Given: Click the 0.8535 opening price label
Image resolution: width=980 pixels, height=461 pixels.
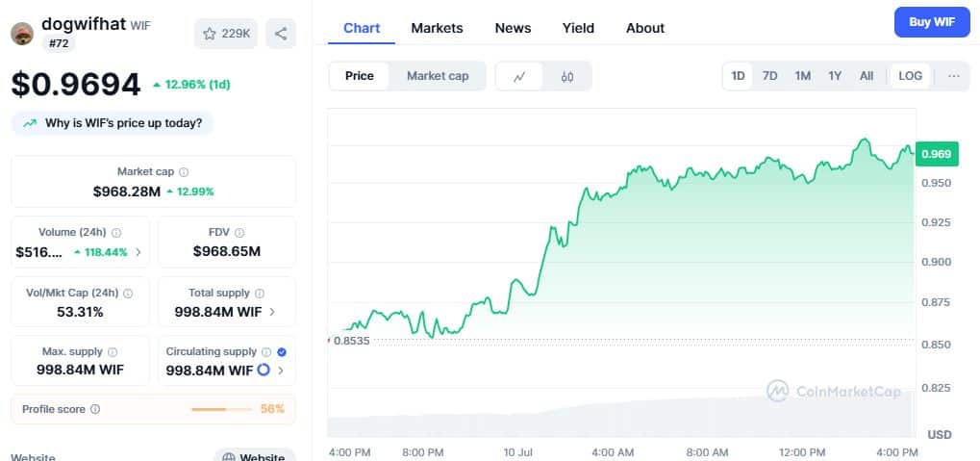Looking at the screenshot, I should tap(351, 341).
